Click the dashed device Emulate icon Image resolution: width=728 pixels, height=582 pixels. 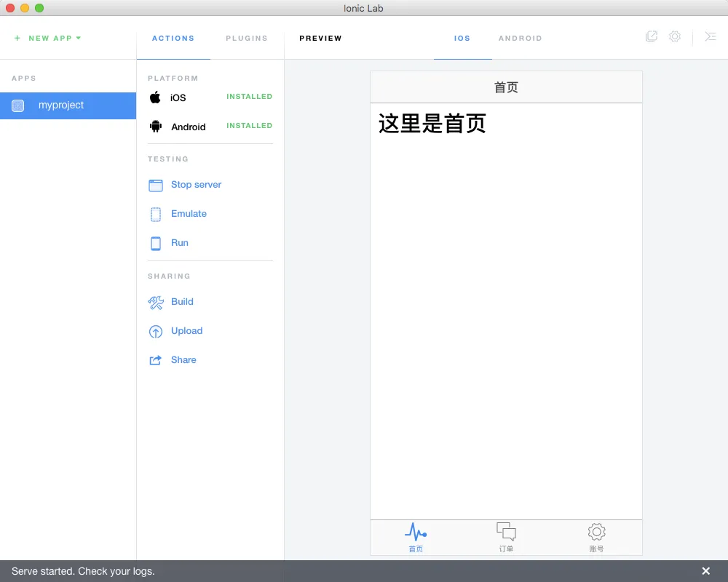tap(156, 215)
